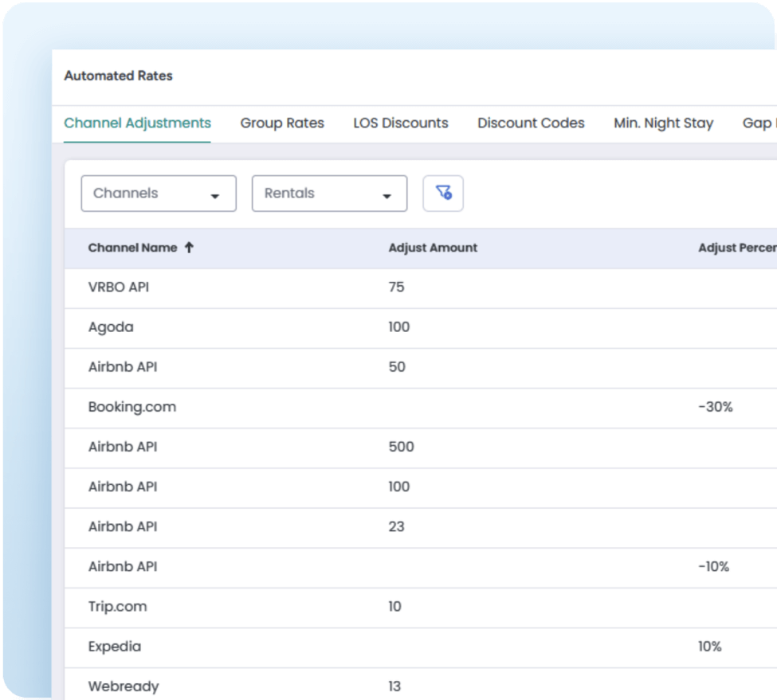Open the Discount Codes tab

click(x=531, y=123)
